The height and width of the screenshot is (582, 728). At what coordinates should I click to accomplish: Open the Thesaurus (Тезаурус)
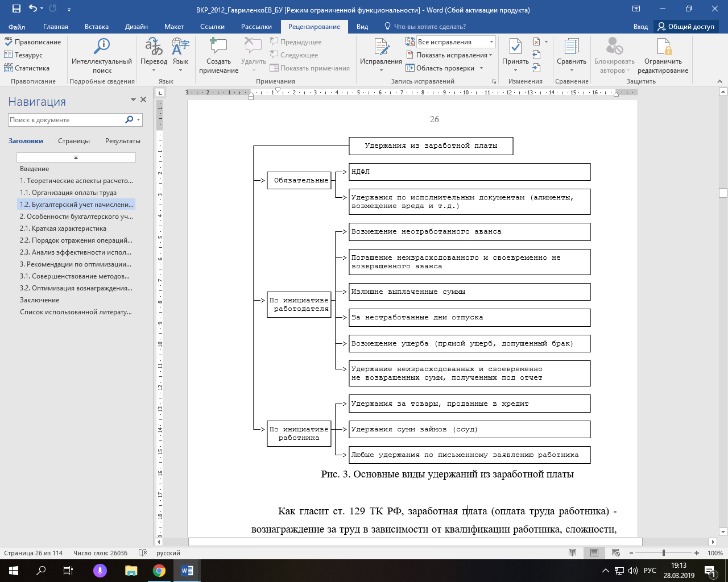pos(24,55)
